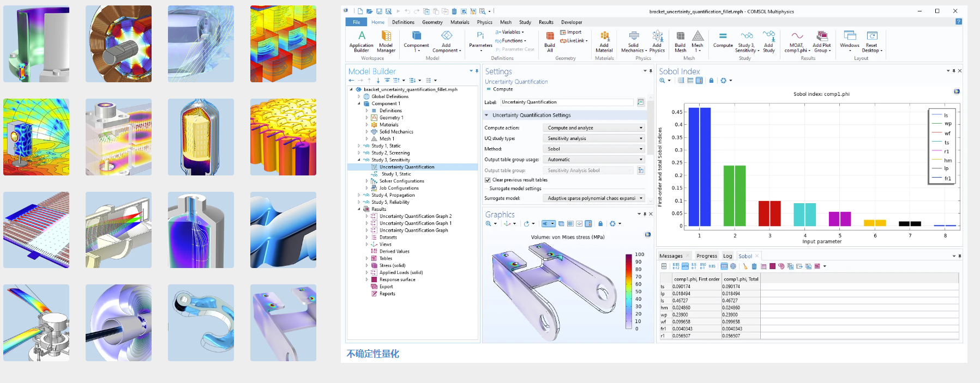This screenshot has width=980, height=383.
Task: Toggle the grid lines button in Sobol Index toolbar
Action: 681,81
